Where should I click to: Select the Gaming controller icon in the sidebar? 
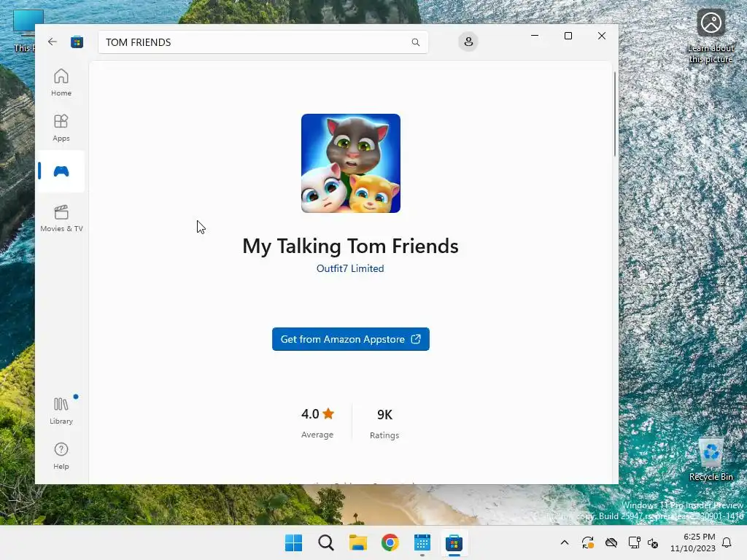(x=61, y=171)
